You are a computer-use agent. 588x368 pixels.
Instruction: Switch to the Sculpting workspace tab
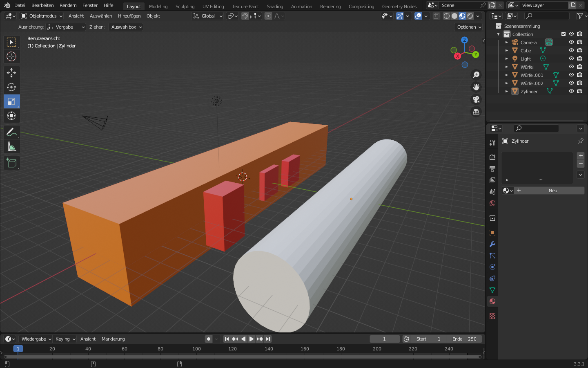185,7
